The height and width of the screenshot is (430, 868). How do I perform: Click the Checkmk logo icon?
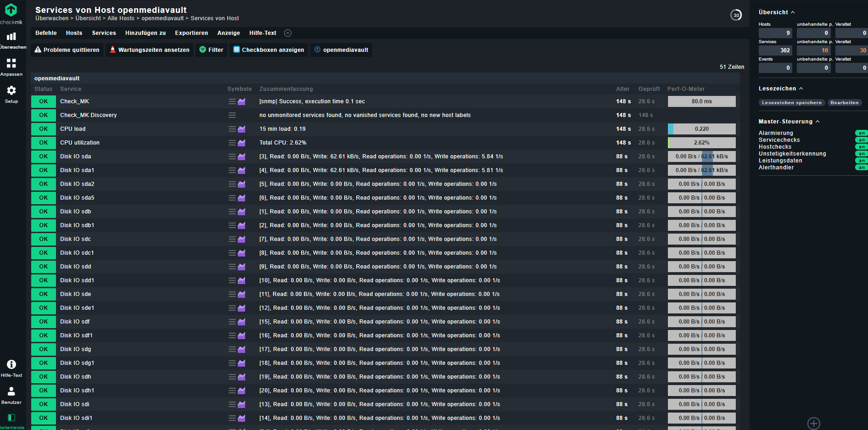[11, 10]
